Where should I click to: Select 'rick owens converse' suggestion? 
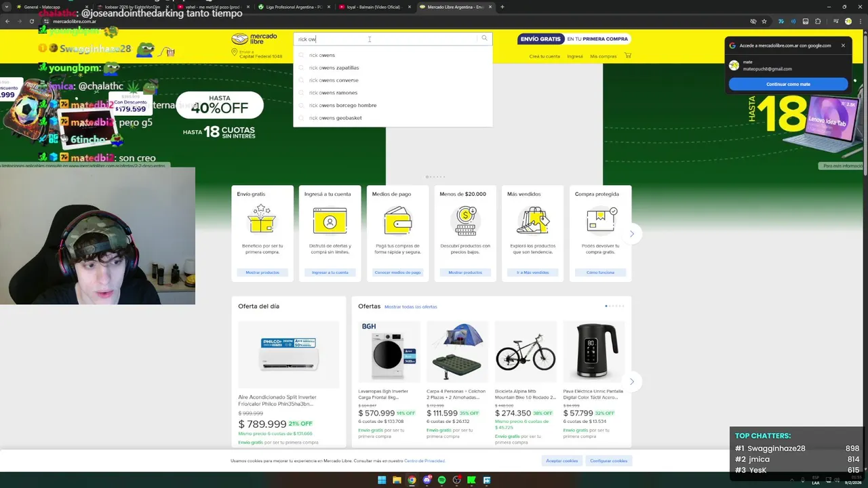tap(393, 80)
